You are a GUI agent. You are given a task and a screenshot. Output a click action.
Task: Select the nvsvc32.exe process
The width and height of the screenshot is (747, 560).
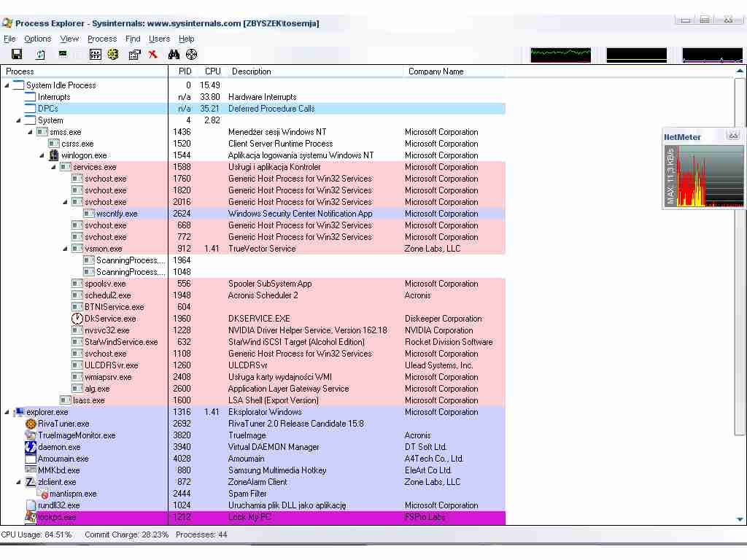pos(107,330)
